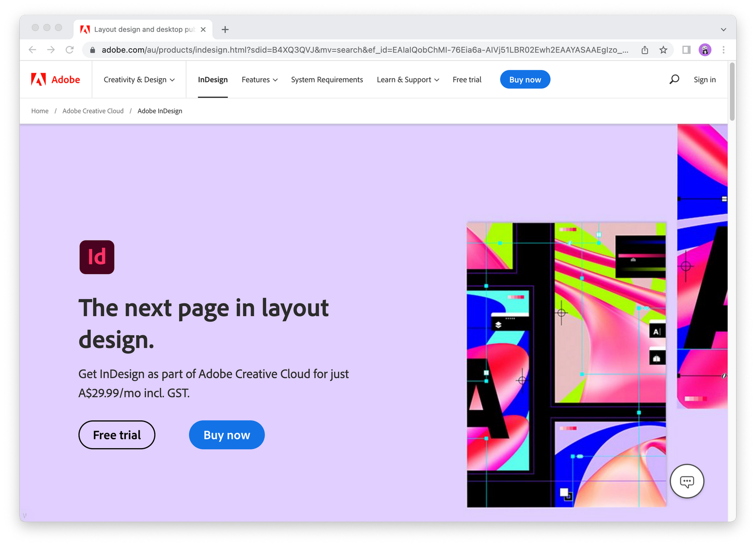This screenshot has width=756, height=546.
Task: Toggle the browser side panel icon
Action: (x=686, y=50)
